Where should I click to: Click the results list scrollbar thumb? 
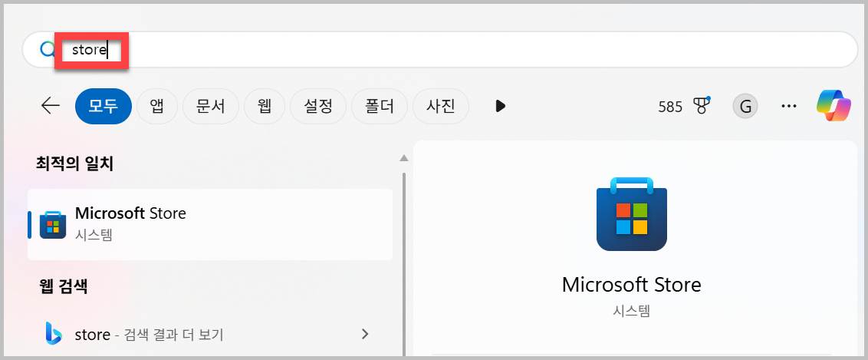pyautogui.click(x=404, y=265)
